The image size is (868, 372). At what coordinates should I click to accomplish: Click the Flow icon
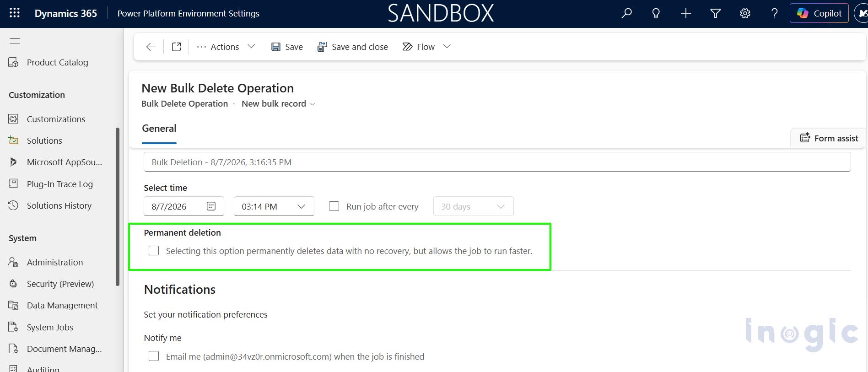point(407,47)
